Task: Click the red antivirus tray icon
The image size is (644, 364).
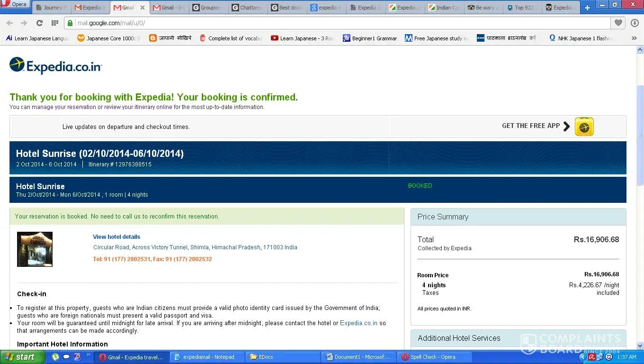Action: 592,357
